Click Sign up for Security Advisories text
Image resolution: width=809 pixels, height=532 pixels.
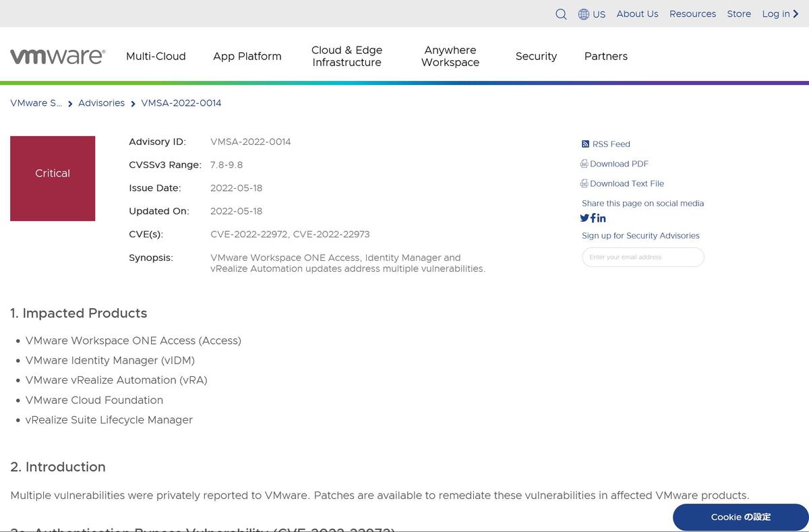tap(640, 236)
